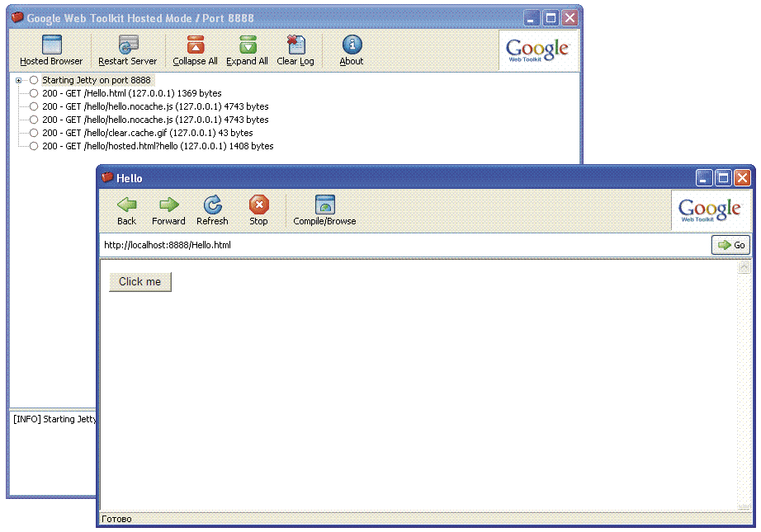Click the [INFO] Starting Jetty detail text
The image size is (761, 532).
point(54,419)
